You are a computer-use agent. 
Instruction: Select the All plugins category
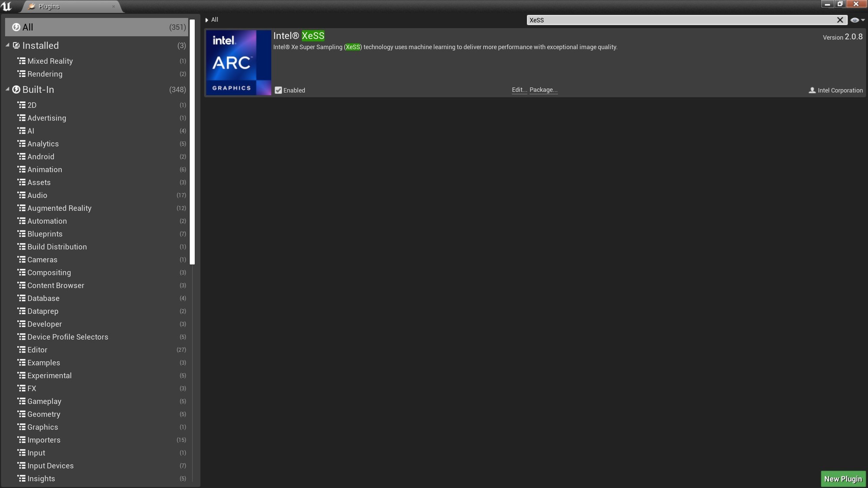(96, 27)
